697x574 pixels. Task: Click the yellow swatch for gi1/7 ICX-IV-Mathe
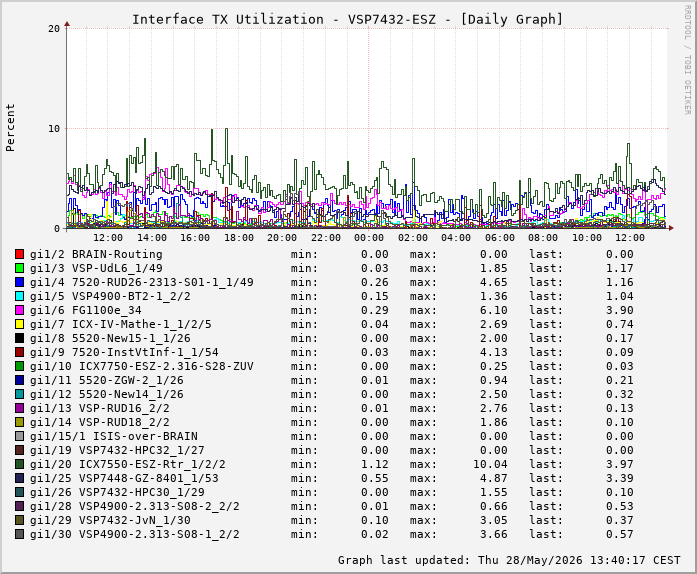pos(19,324)
